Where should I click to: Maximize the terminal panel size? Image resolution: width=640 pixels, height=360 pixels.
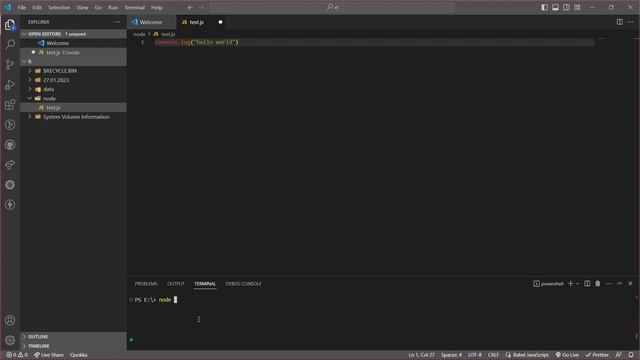[620, 284]
